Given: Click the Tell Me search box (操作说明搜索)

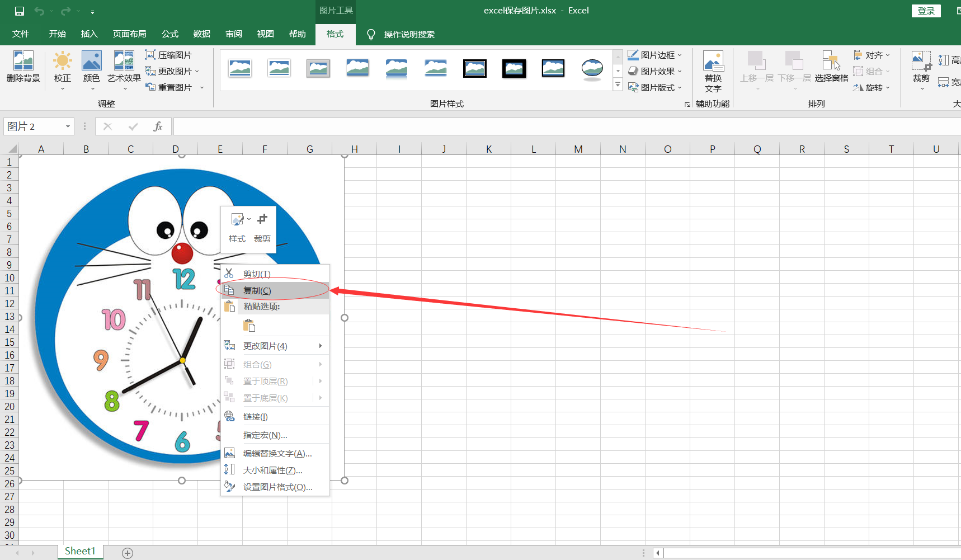Looking at the screenshot, I should 409,35.
